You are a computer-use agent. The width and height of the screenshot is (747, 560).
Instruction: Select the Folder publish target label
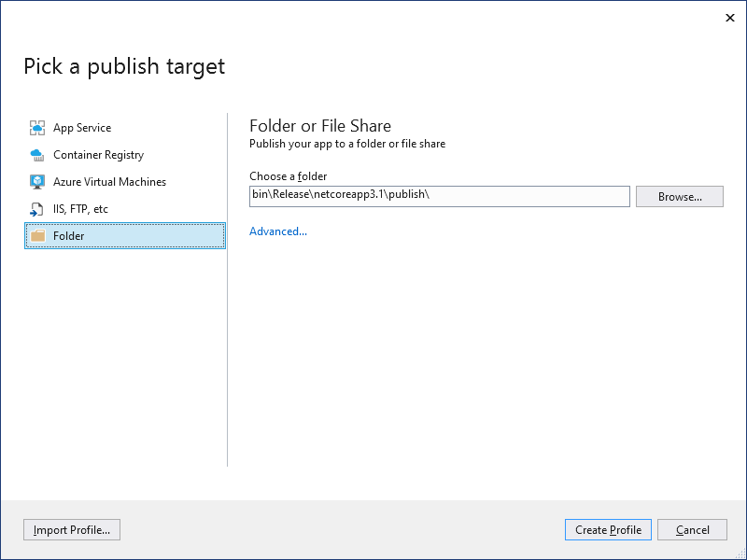click(x=68, y=236)
